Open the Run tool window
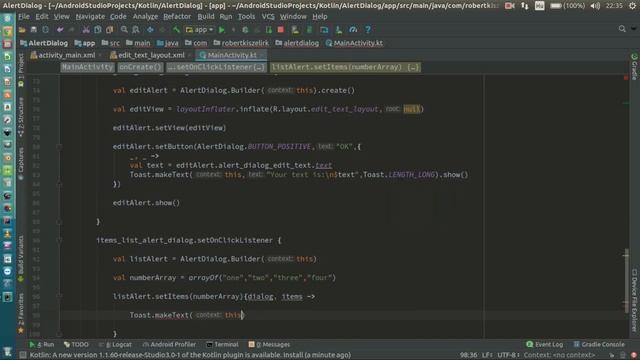This screenshot has height=360, width=640. [42, 344]
